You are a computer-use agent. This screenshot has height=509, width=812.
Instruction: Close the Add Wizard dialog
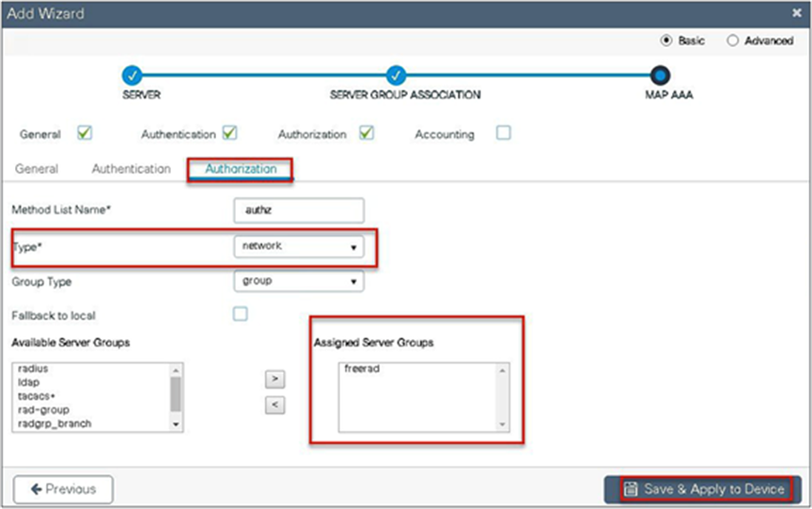(x=797, y=13)
